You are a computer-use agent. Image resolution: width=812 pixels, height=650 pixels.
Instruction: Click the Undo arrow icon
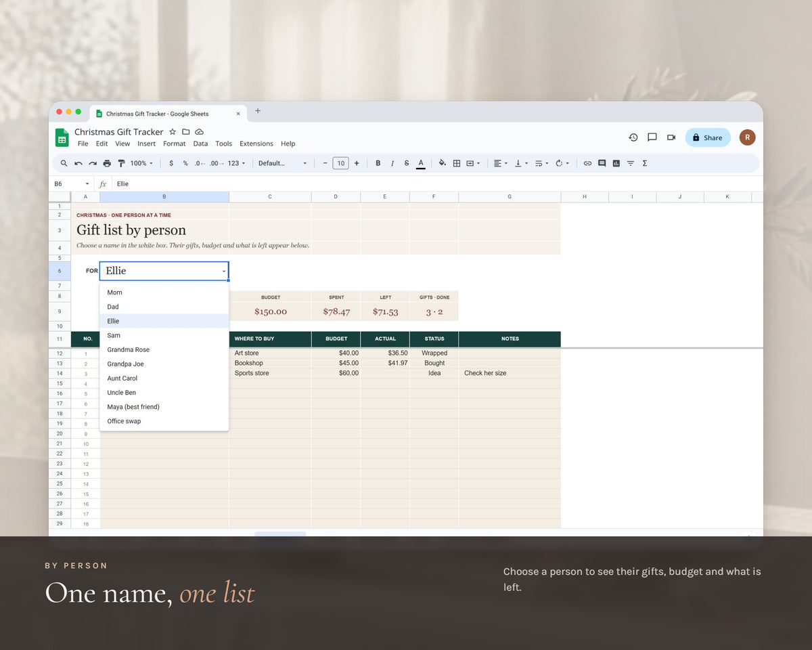click(78, 163)
